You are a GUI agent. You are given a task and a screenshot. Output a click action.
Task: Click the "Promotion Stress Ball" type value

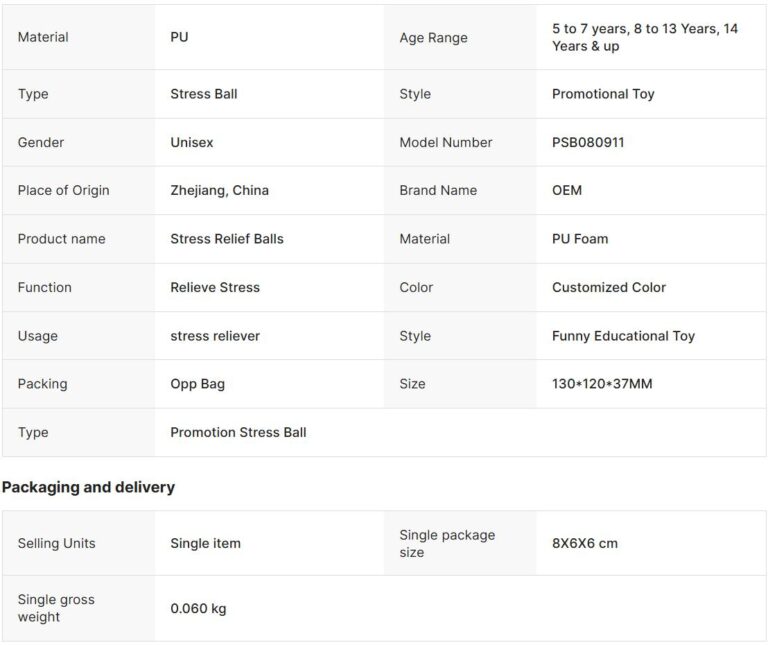(x=238, y=432)
